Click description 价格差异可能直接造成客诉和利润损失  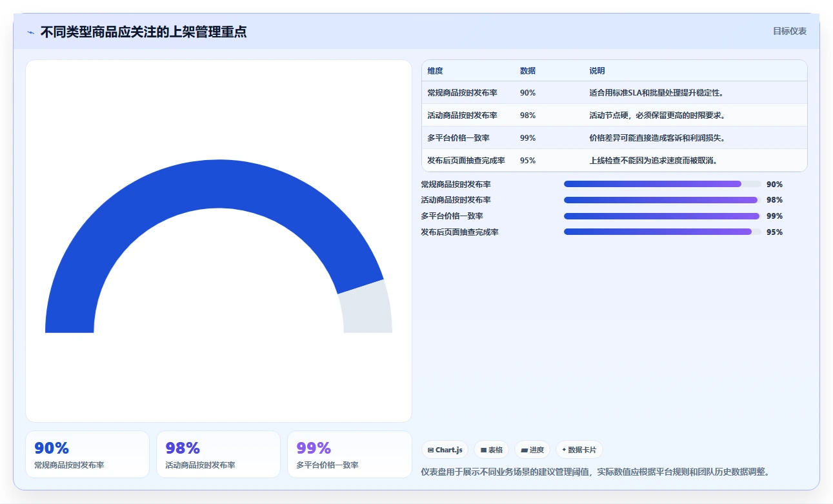(657, 138)
